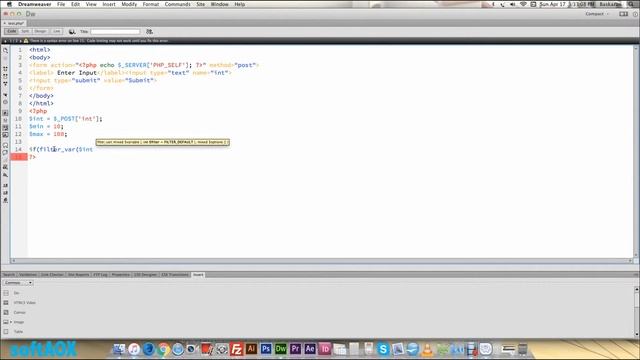Select the test.php document tab
640x360 pixels.
tap(16, 23)
